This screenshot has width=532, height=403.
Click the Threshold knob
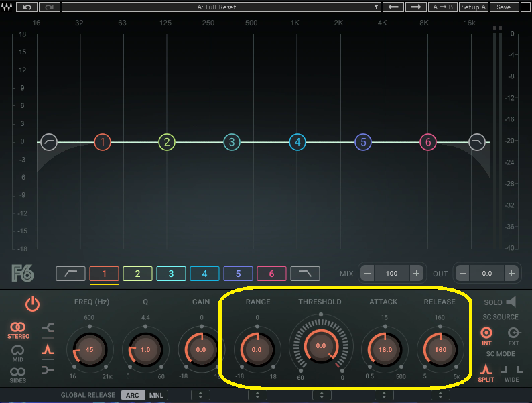click(x=320, y=346)
